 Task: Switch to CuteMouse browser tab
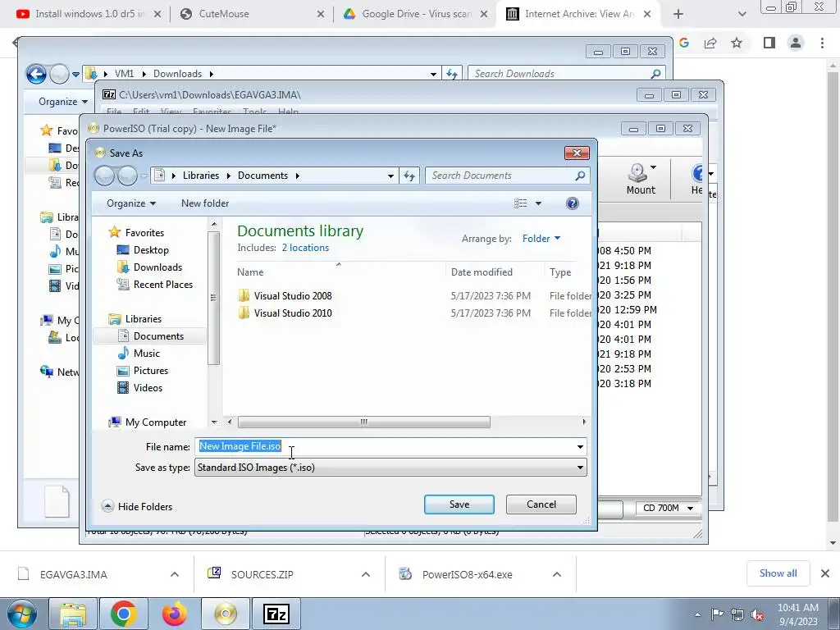coord(252,14)
